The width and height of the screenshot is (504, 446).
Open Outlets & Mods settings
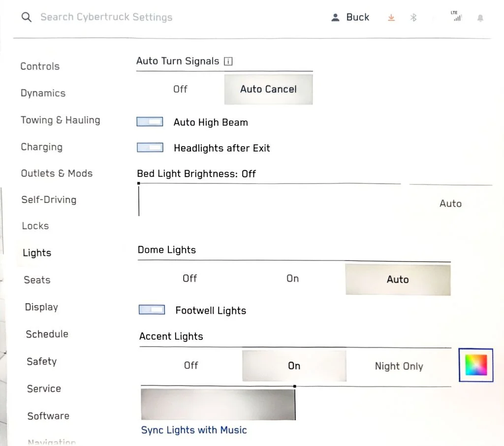pos(57,174)
